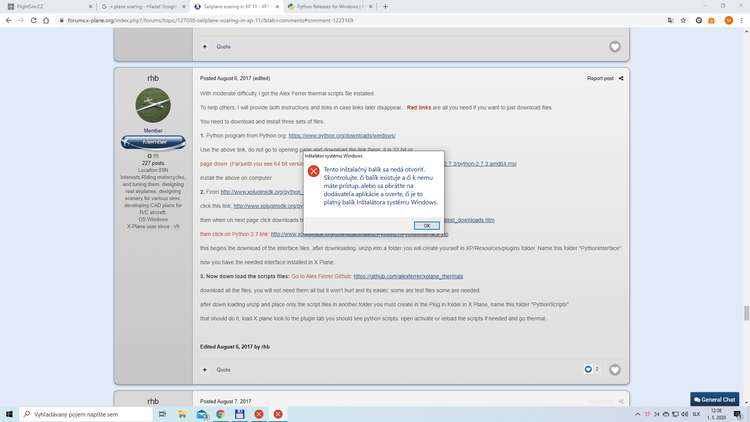Expand the system tray hidden icons chevron
The height and width of the screenshot is (422, 750).
click(x=637, y=414)
